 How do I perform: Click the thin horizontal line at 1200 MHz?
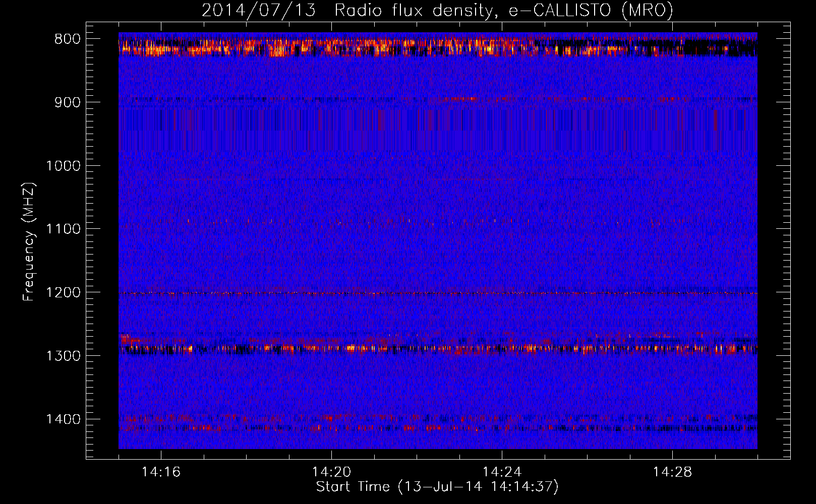(x=438, y=293)
